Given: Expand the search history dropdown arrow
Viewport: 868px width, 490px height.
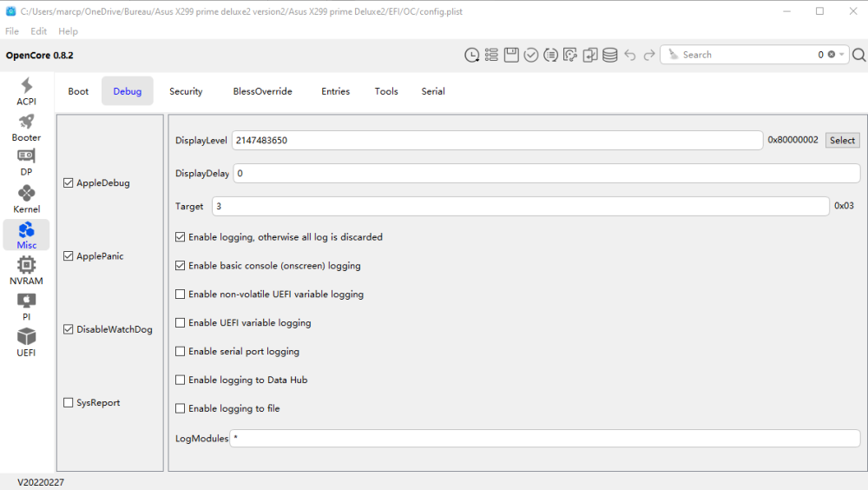Looking at the screenshot, I should (x=841, y=55).
